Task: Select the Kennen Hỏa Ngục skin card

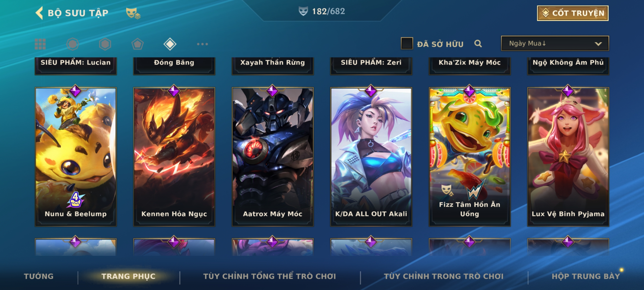Action: pyautogui.click(x=174, y=157)
